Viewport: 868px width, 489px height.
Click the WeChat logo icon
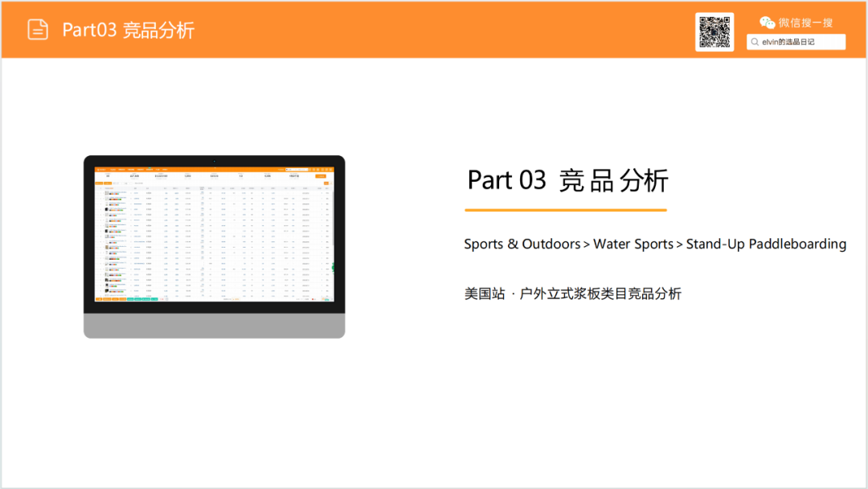[x=768, y=23]
